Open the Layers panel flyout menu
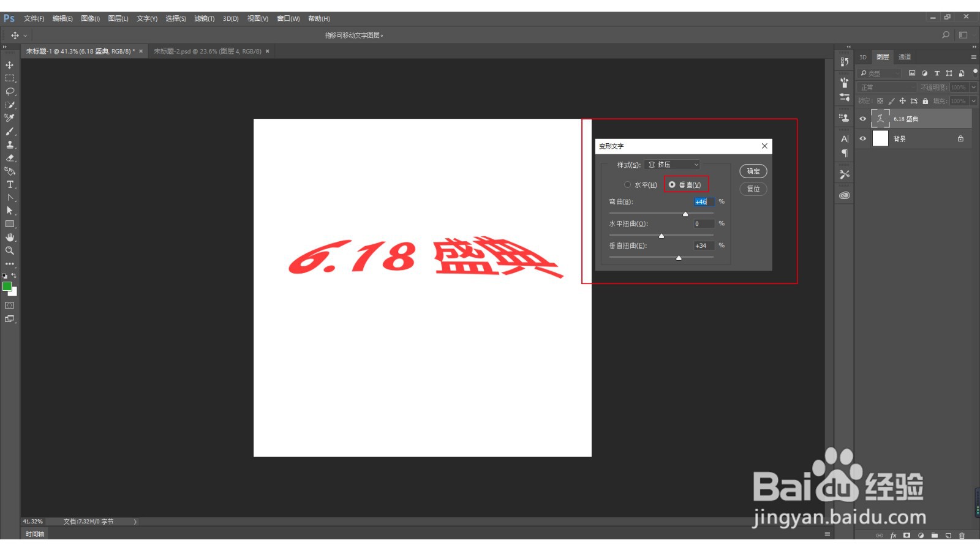Screen dimensions: 980x551 (974, 57)
